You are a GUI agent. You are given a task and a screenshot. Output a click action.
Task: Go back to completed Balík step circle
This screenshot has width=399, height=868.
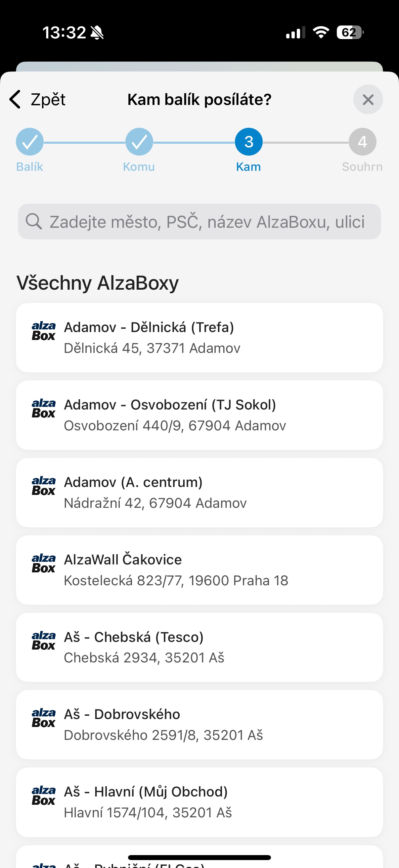pyautogui.click(x=30, y=142)
